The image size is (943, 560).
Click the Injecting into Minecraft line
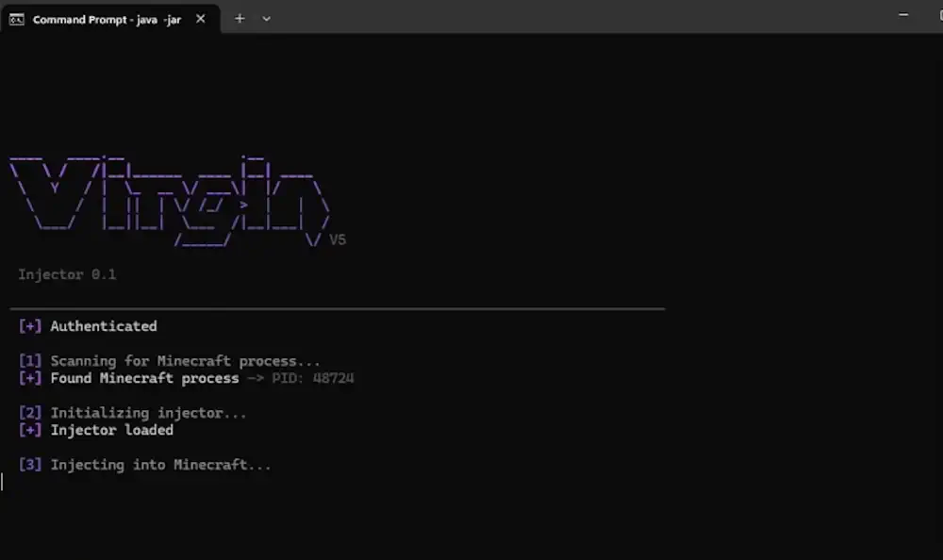tap(160, 465)
